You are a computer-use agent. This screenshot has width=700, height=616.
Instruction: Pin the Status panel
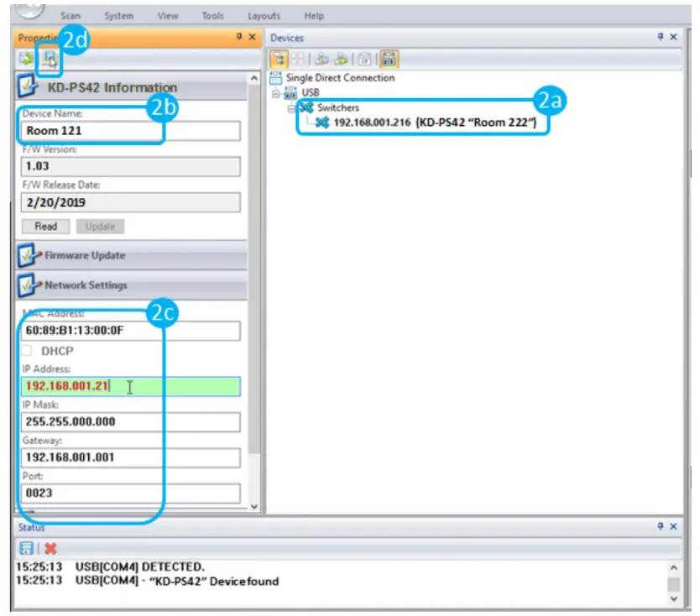click(661, 526)
